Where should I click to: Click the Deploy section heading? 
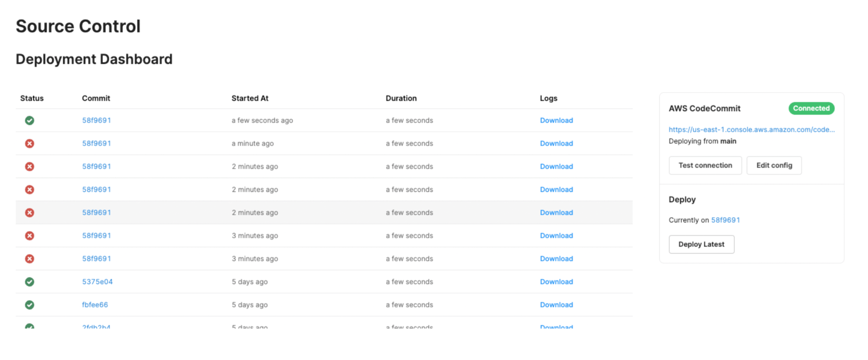pos(682,200)
